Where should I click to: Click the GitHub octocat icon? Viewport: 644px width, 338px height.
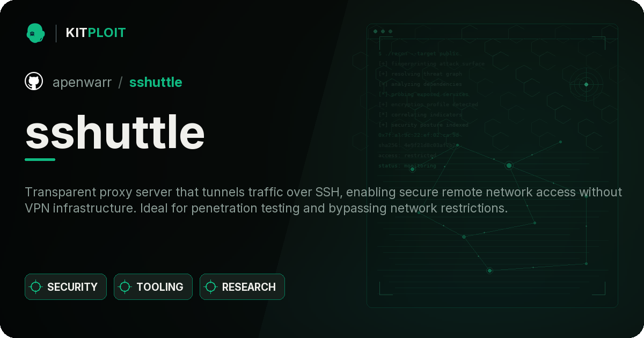click(x=34, y=82)
